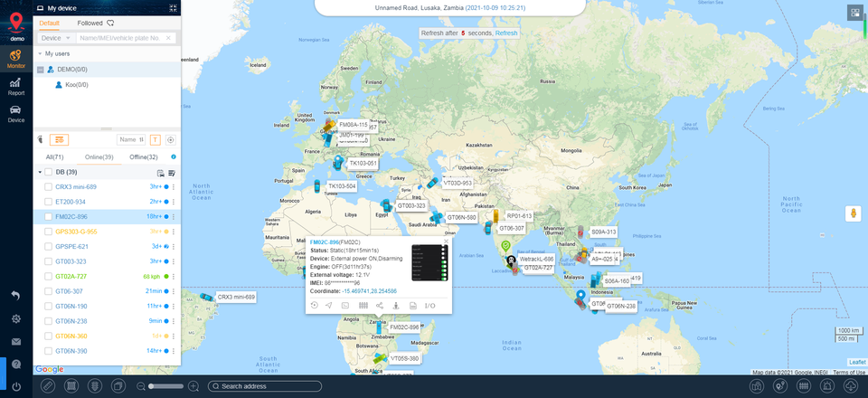This screenshot has height=398, width=868.
Task: Open more options for GT06N-238
Action: click(174, 322)
